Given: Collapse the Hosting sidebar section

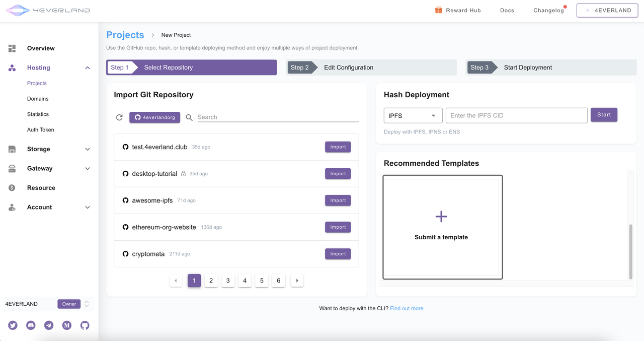Looking at the screenshot, I should 88,68.
